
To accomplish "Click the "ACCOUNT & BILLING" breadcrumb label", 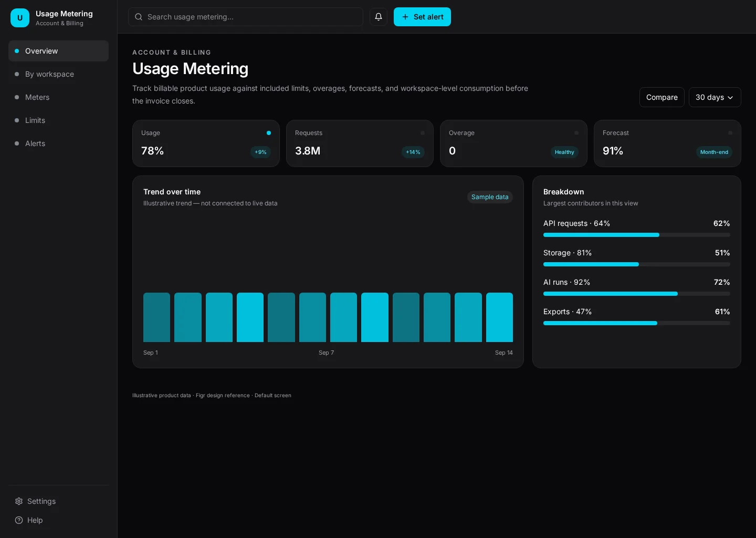I will coord(172,53).
